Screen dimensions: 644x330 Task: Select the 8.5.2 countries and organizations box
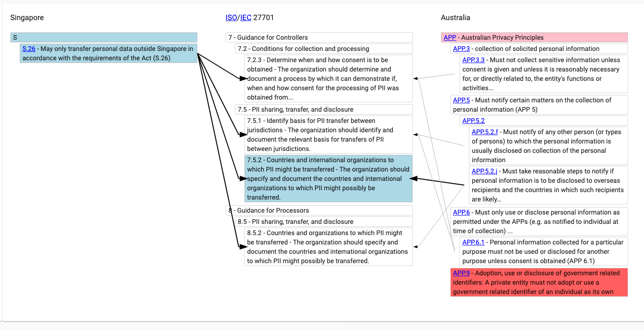[329, 247]
